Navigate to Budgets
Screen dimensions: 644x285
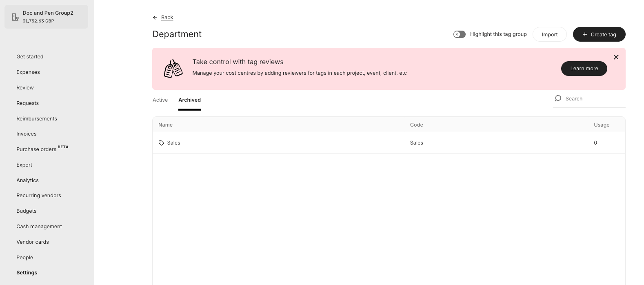click(27, 211)
